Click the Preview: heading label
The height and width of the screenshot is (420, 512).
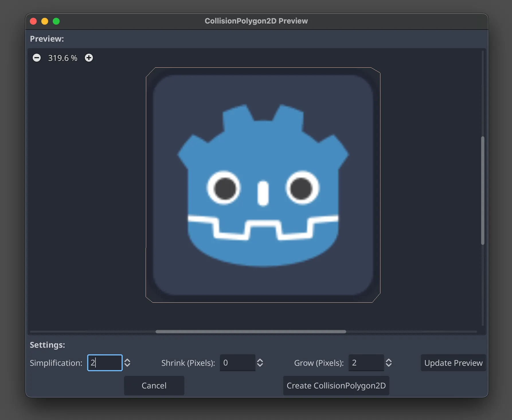pos(47,39)
